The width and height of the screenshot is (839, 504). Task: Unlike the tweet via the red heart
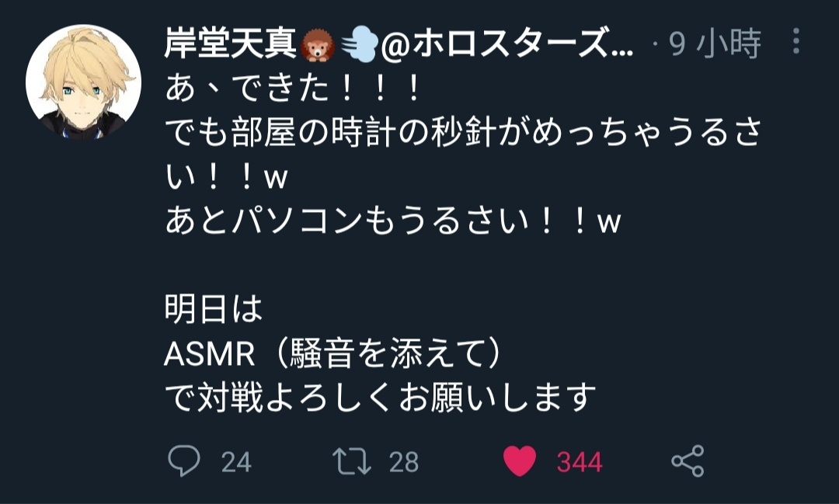click(520, 461)
